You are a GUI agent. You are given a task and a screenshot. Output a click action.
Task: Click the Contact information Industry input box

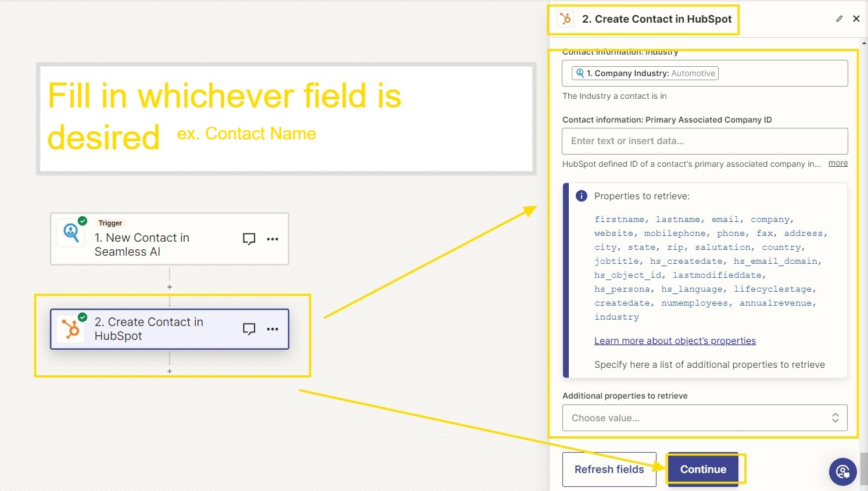[x=705, y=73]
